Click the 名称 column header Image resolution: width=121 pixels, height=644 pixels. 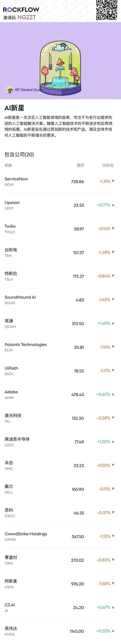pyautogui.click(x=9, y=165)
